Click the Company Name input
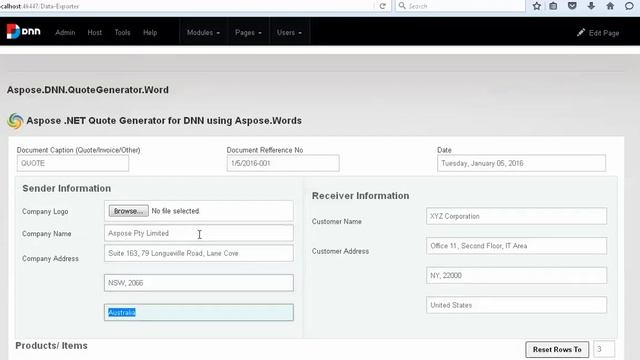Viewport: 640px width, 360px height. point(199,233)
